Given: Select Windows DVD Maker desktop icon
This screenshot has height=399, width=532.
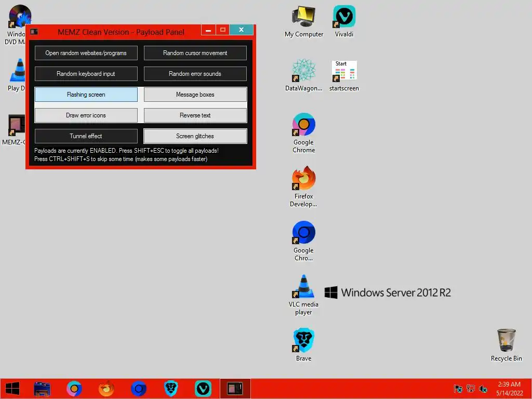Looking at the screenshot, I should (x=15, y=25).
